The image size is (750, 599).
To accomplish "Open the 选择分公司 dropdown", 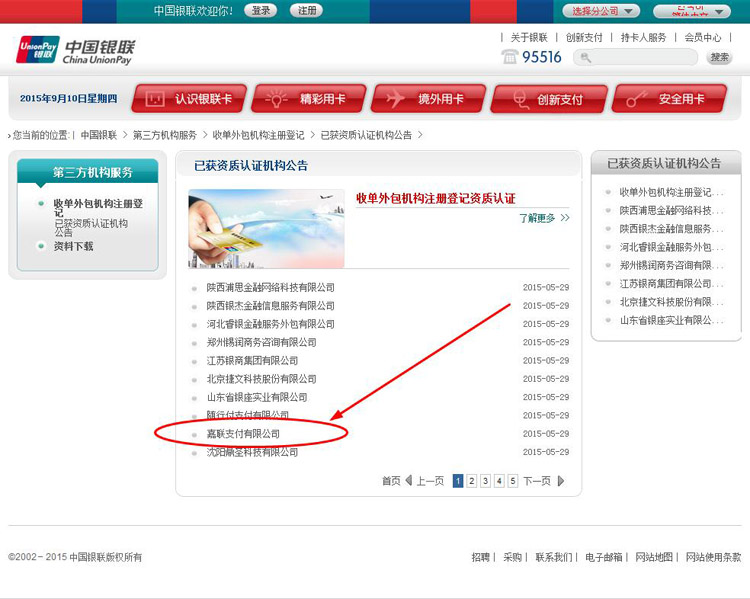I will [x=601, y=11].
